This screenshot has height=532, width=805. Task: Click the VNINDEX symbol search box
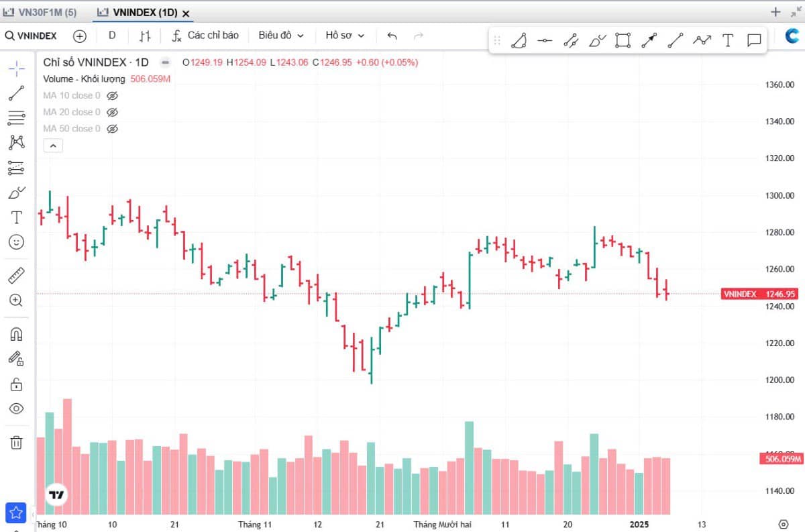[x=31, y=36]
